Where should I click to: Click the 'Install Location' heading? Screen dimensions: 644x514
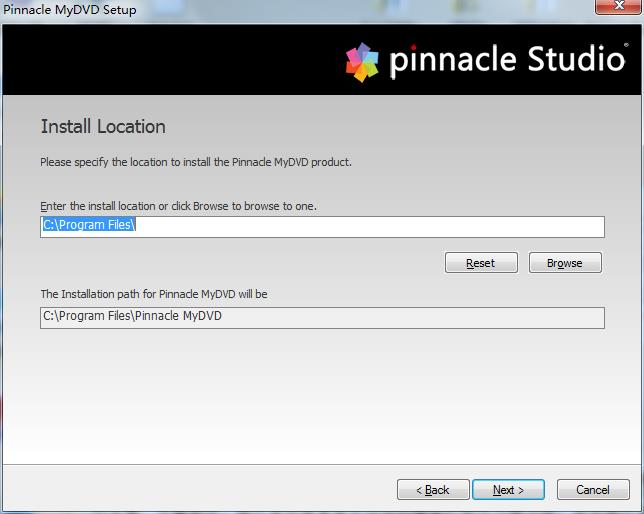[103, 126]
